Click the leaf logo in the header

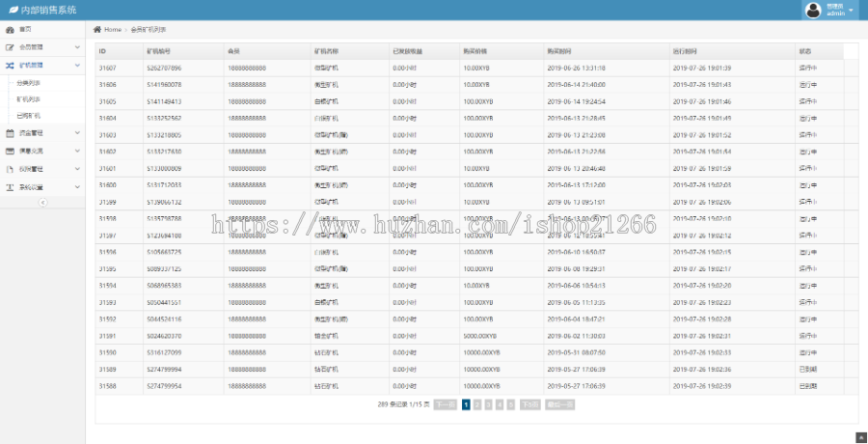(14, 10)
